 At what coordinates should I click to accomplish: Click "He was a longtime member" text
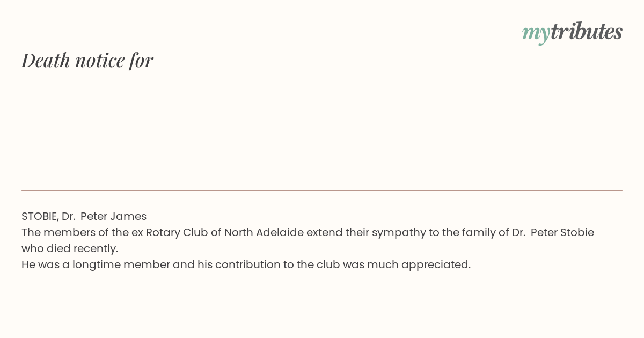96,264
